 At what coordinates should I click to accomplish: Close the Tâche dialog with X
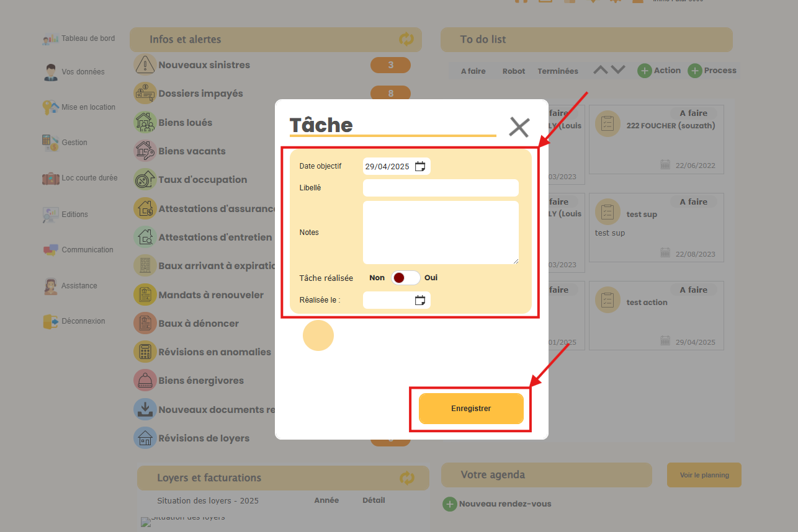click(519, 127)
